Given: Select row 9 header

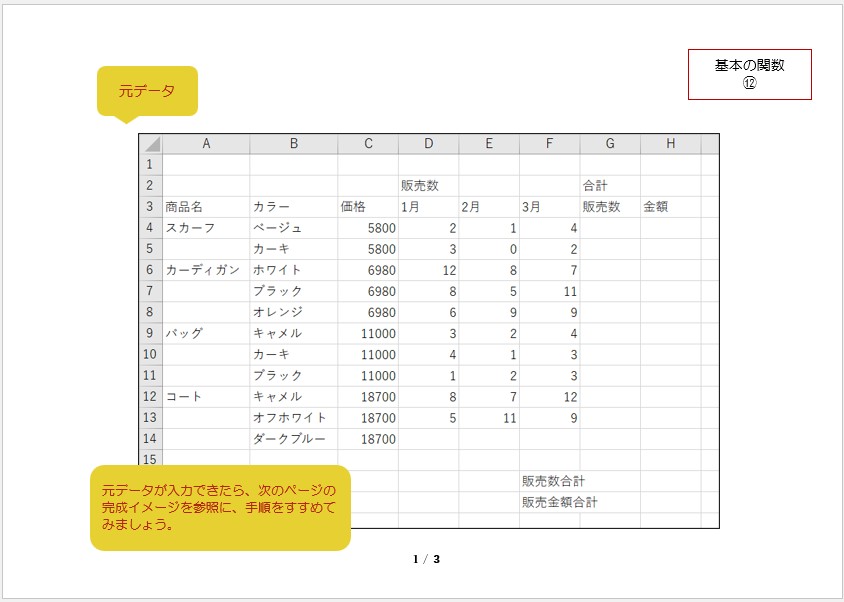Looking at the screenshot, I should pos(151,333).
